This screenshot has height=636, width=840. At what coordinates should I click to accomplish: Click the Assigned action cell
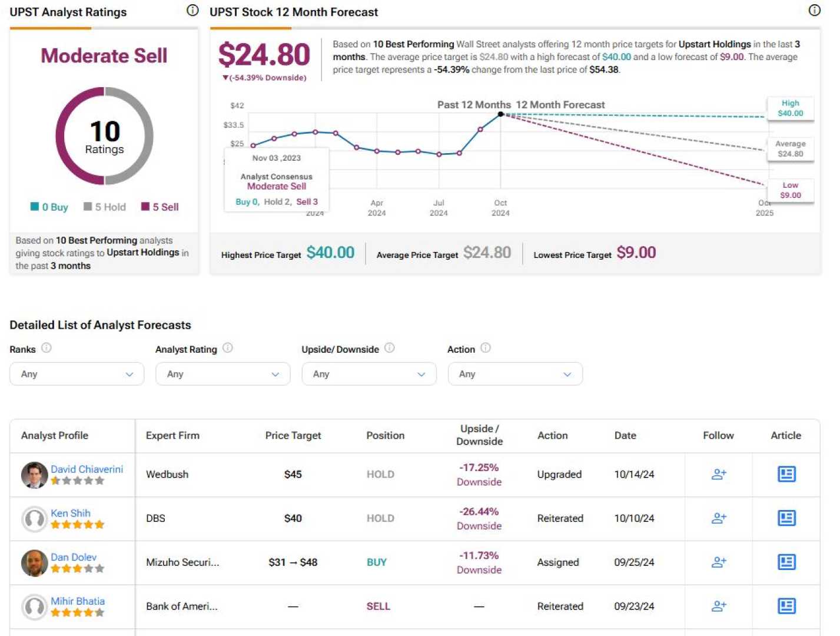coord(558,562)
